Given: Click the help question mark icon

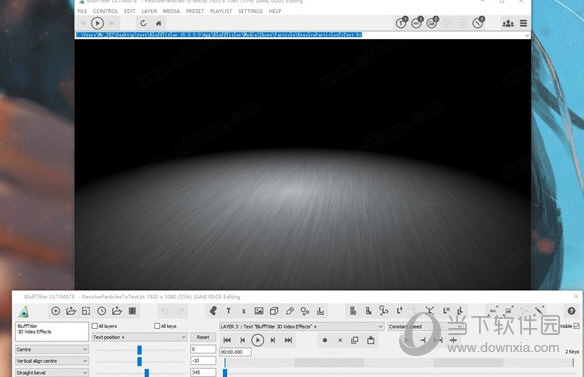Looking at the screenshot, I should 571,311.
